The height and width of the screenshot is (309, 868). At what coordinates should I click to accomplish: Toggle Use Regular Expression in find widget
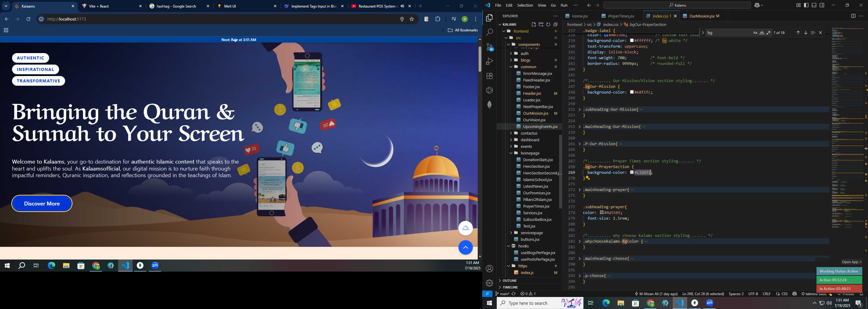tap(769, 33)
